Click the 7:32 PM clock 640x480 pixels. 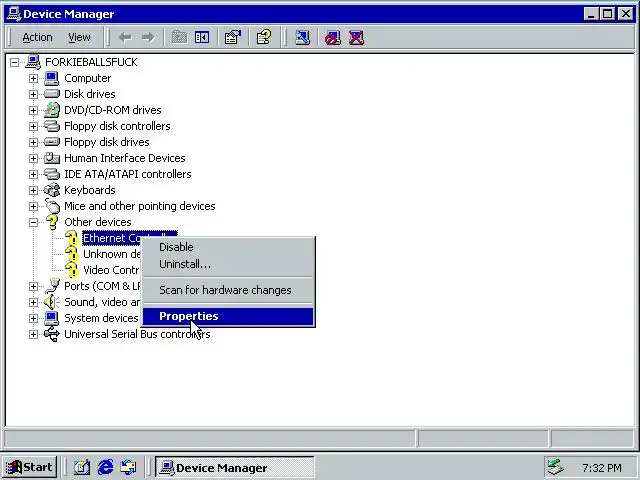[x=602, y=468]
